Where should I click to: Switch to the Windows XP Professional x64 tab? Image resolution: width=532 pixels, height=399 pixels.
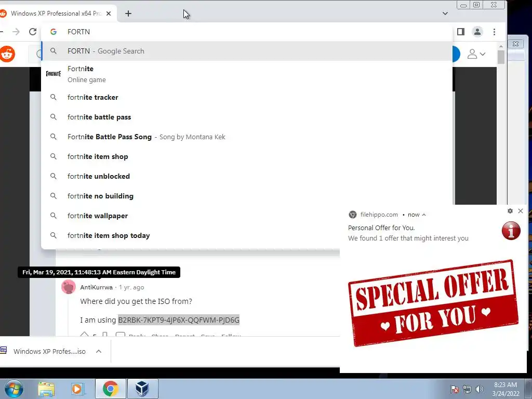point(56,14)
